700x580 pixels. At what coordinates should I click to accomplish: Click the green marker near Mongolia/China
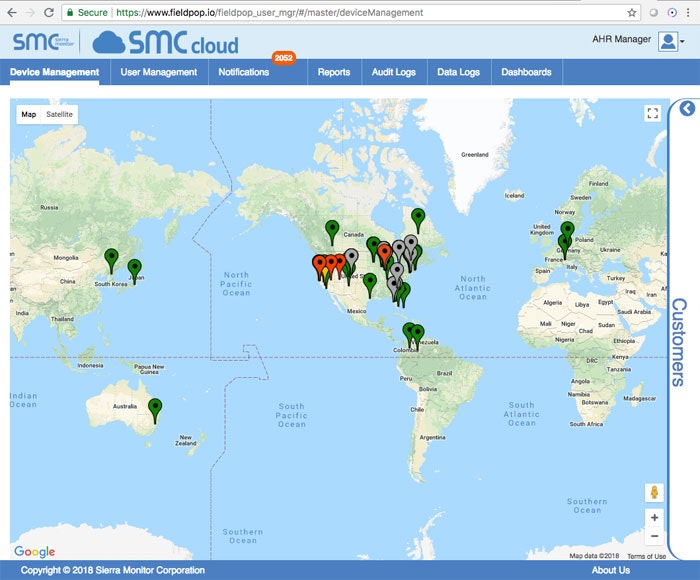[111, 260]
